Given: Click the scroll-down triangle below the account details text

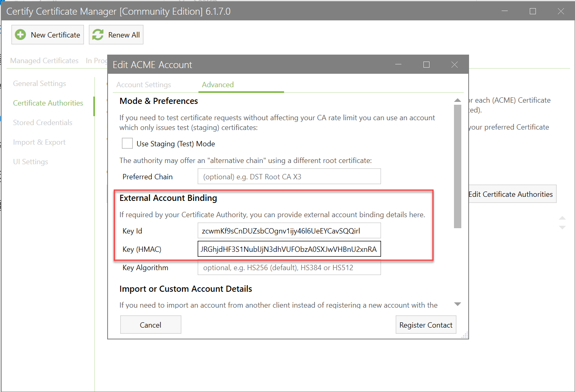Looking at the screenshot, I should pos(458,304).
